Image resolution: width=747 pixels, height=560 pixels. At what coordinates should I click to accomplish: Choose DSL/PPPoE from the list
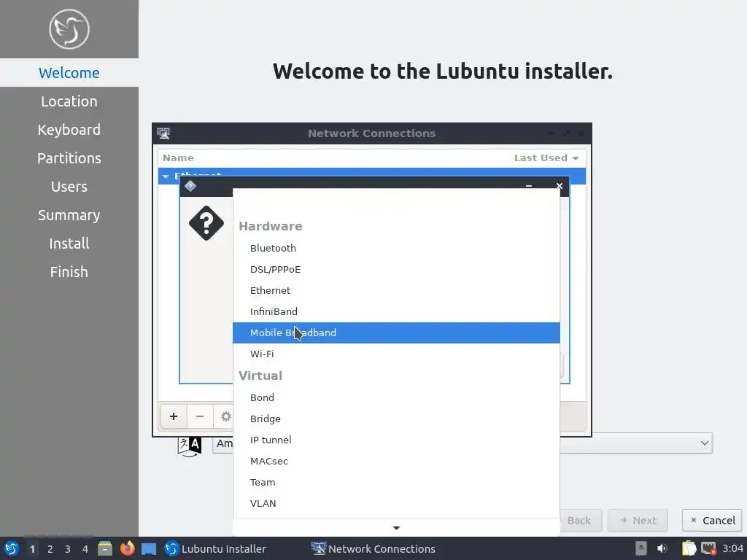396,270
